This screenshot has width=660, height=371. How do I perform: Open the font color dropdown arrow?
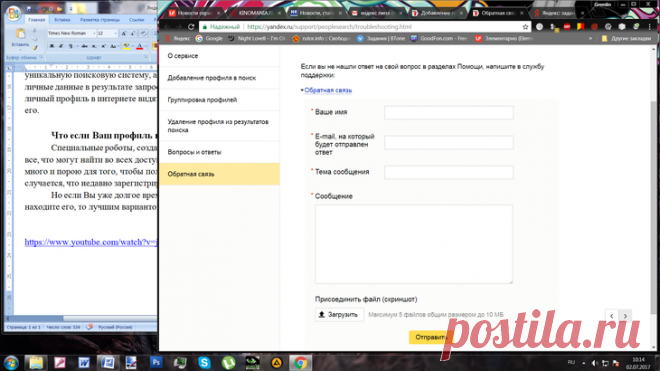pyautogui.click(x=145, y=46)
